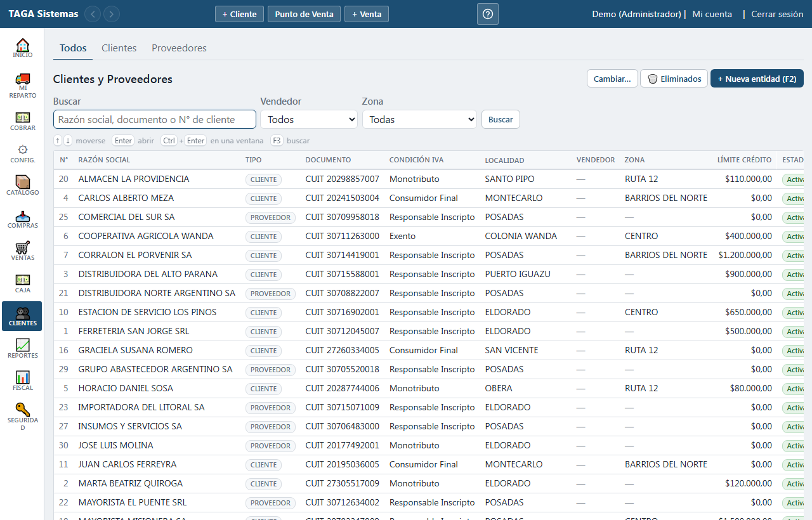The height and width of the screenshot is (520, 812).
Task: Open the Cobrar sidebar icon
Action: point(22,121)
